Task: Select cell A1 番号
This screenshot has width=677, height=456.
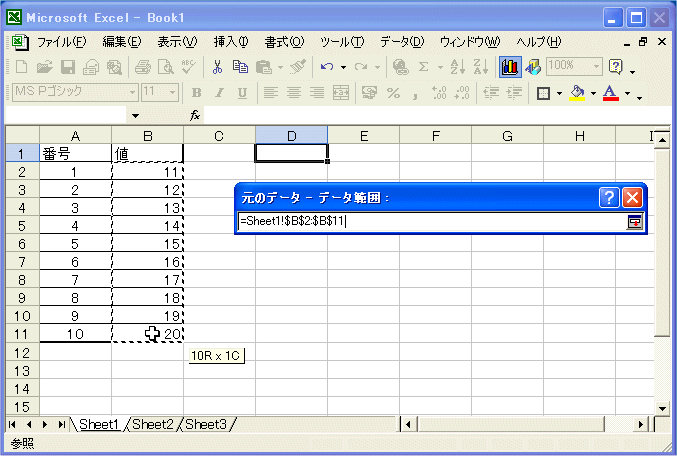Action: [76, 154]
